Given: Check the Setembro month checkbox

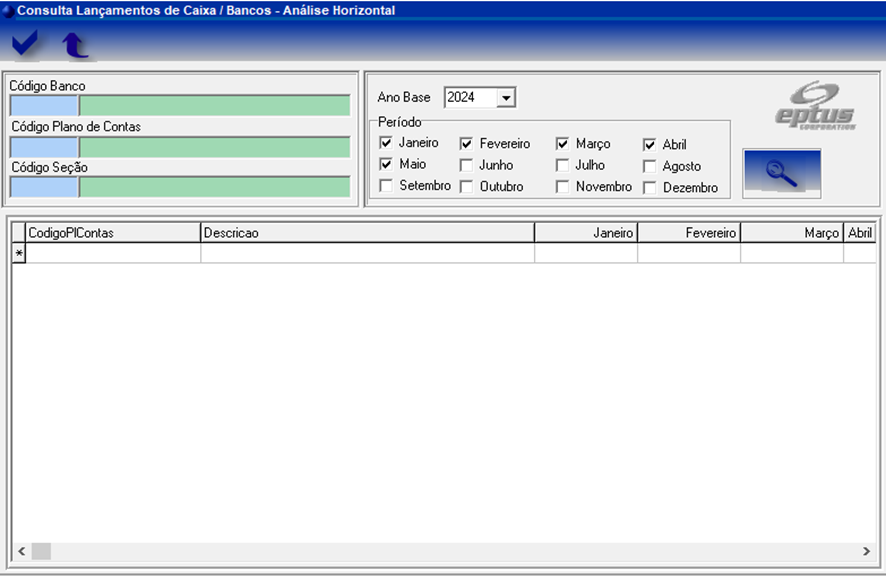Looking at the screenshot, I should click(x=386, y=186).
